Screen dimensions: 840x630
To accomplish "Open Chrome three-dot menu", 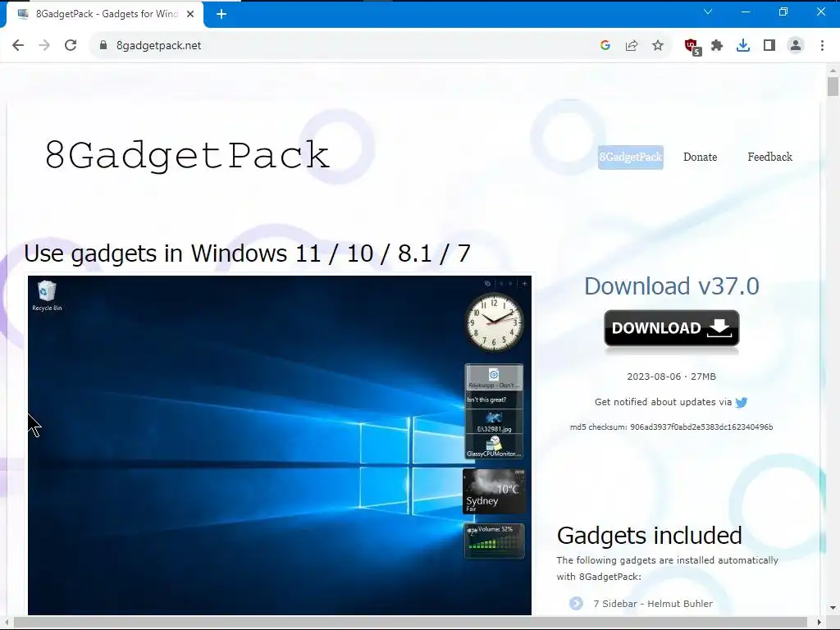I will point(822,46).
